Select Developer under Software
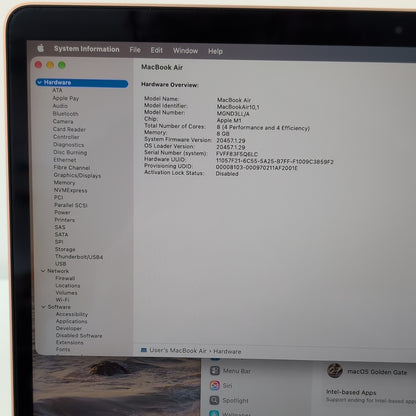 coord(69,328)
